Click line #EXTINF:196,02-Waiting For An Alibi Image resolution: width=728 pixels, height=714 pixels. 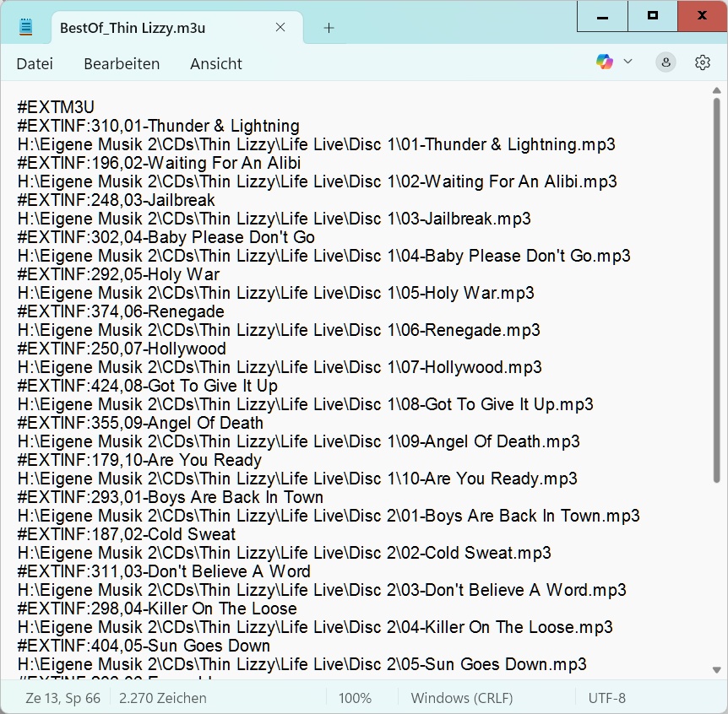click(159, 163)
